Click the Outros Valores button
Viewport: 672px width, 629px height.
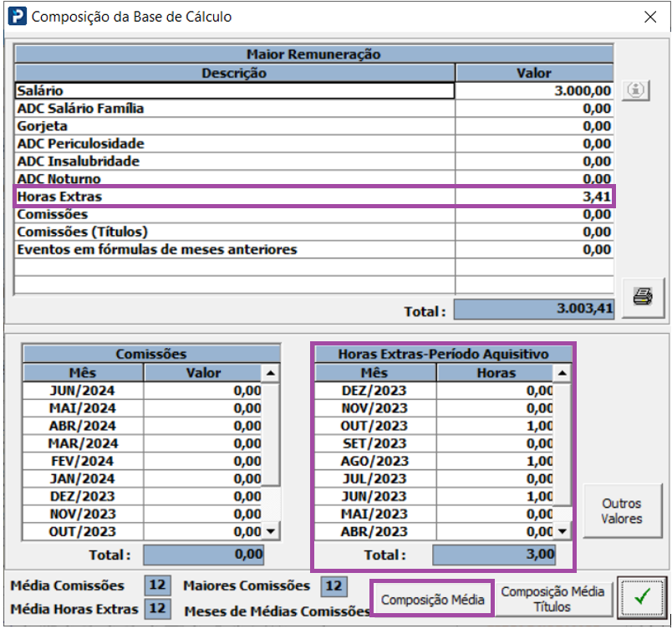[x=622, y=511]
